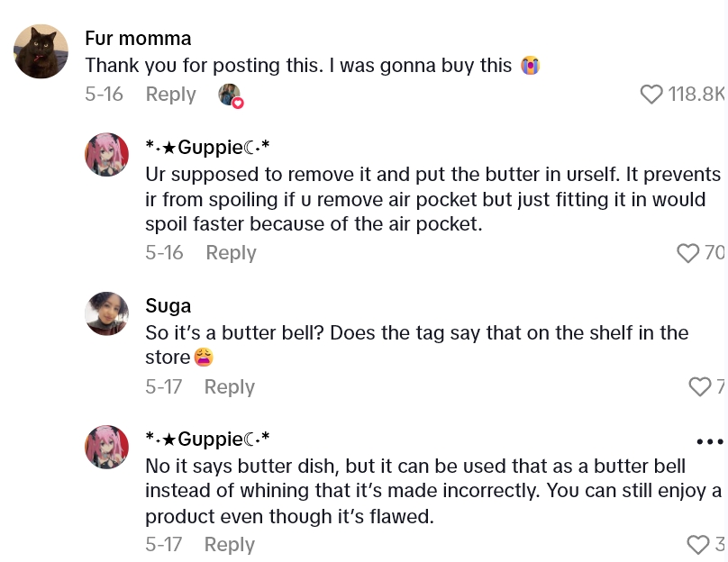Viewport: 728px width, 562px height.
Task: Open Guppie's profile avatar
Action: tap(107, 154)
